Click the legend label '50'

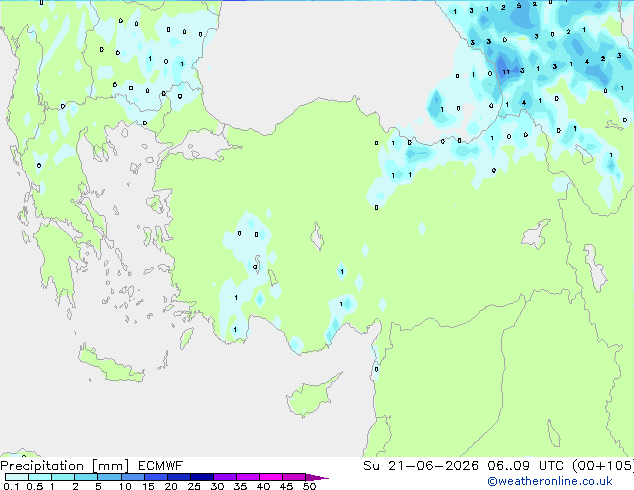(x=309, y=486)
